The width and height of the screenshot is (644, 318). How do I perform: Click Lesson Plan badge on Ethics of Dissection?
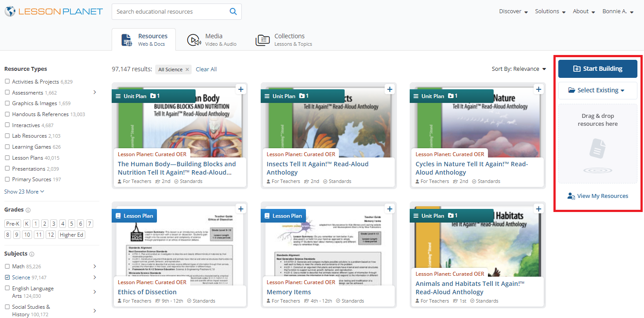pyautogui.click(x=134, y=216)
